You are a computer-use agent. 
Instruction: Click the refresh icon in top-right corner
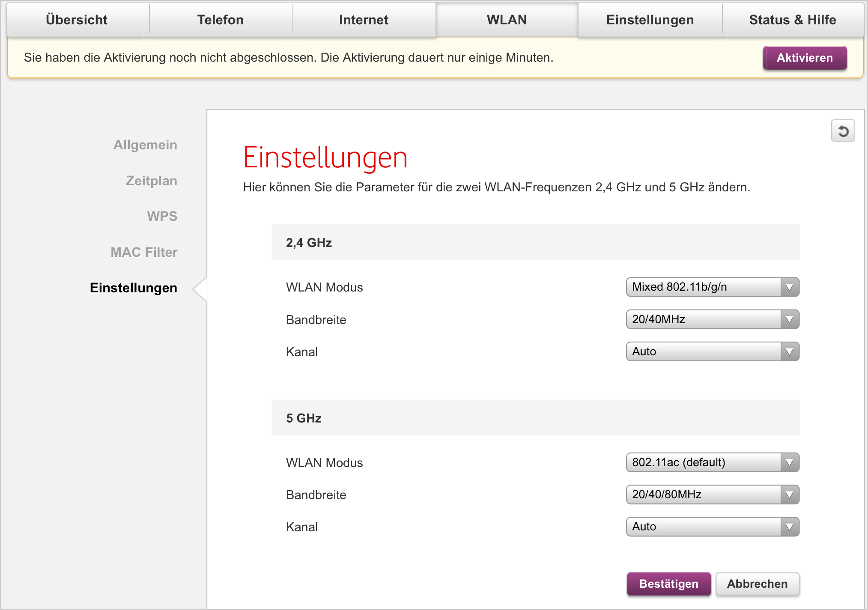pyautogui.click(x=843, y=131)
